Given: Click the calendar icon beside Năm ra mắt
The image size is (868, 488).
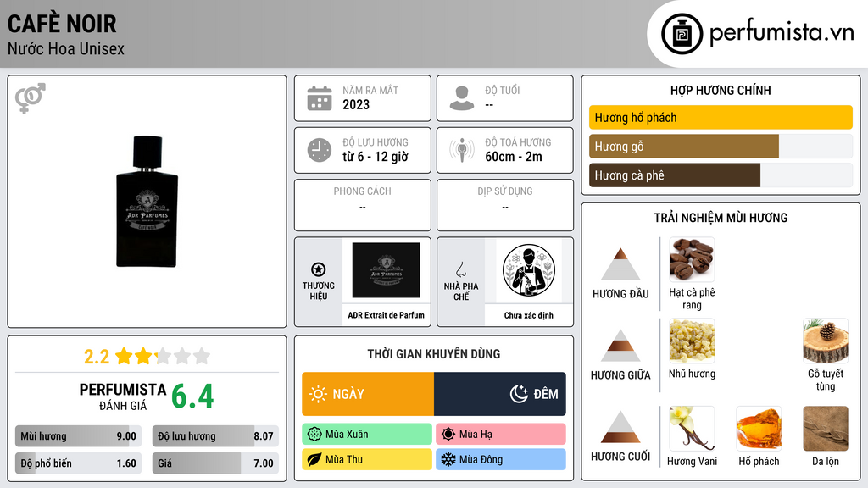Looking at the screenshot, I should 320,98.
